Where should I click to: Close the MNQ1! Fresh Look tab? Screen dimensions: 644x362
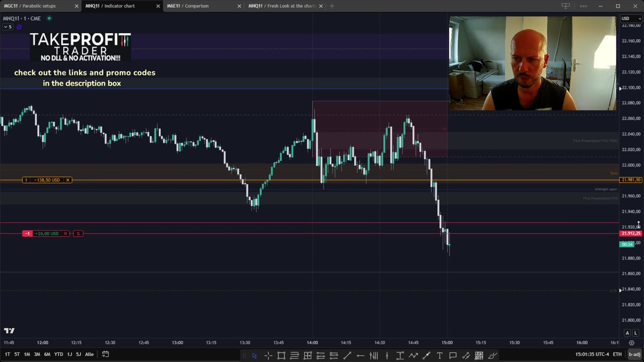tap(321, 6)
